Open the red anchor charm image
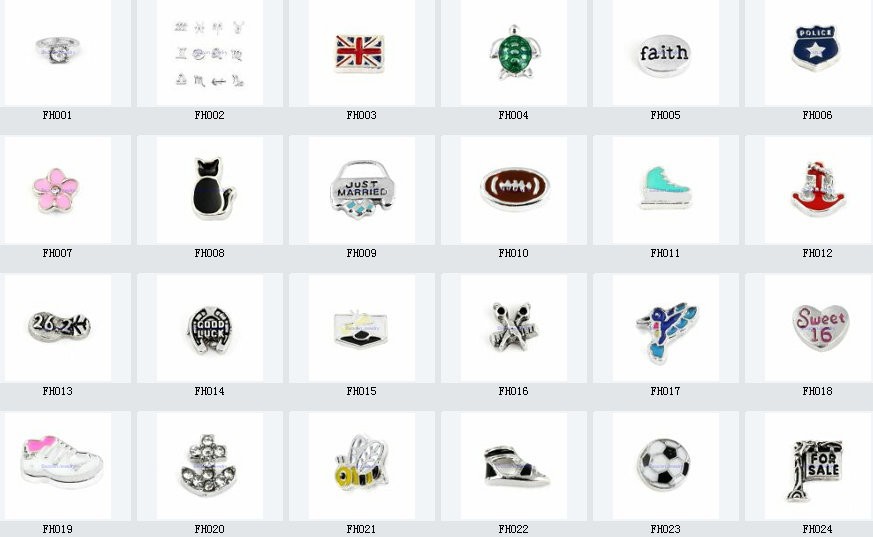Screen dimensions: 873x537 click(818, 188)
